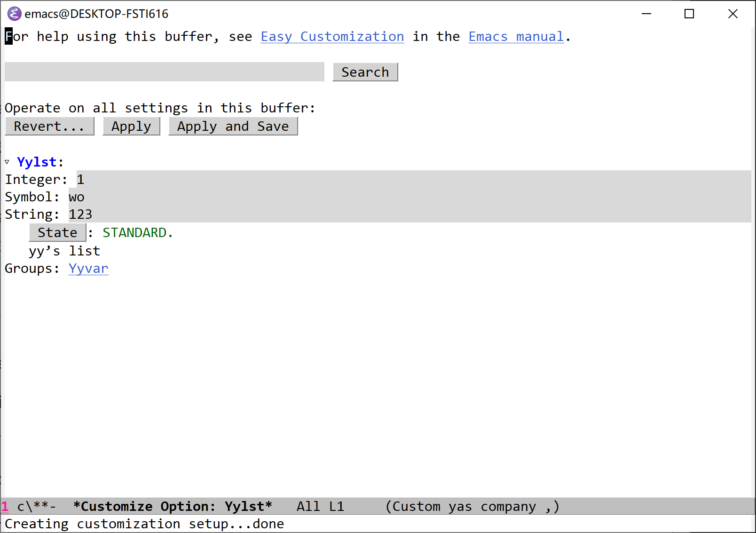Image resolution: width=756 pixels, height=533 pixels.
Task: Open the State menu button
Action: 57,233
